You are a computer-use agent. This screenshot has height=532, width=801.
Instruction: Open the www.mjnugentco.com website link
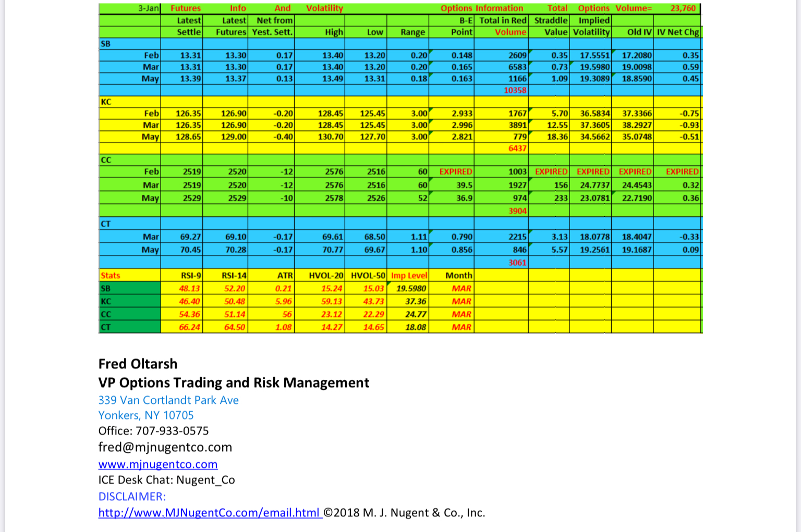158,464
